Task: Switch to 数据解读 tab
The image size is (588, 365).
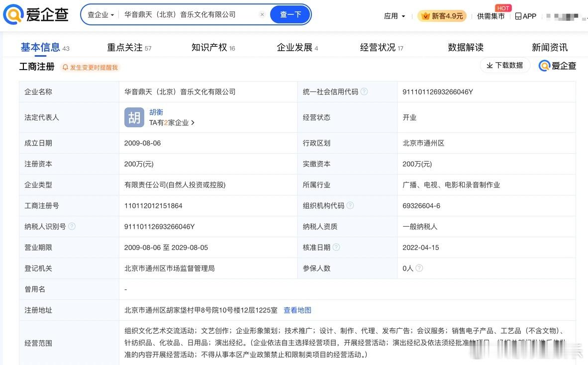Action: pyautogui.click(x=465, y=47)
